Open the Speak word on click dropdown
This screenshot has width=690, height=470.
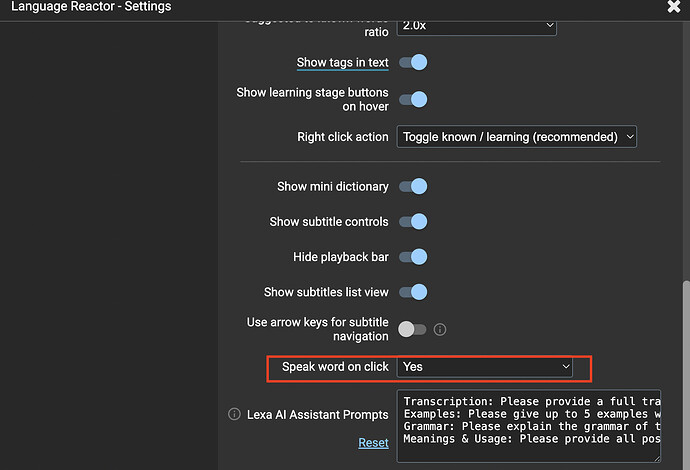[x=484, y=367]
